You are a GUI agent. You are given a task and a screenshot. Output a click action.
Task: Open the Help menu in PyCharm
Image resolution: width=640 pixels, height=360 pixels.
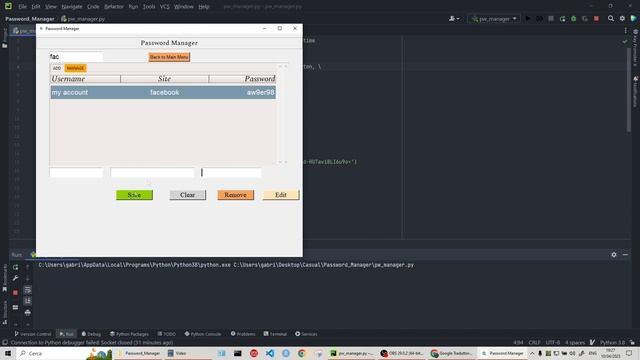204,7
